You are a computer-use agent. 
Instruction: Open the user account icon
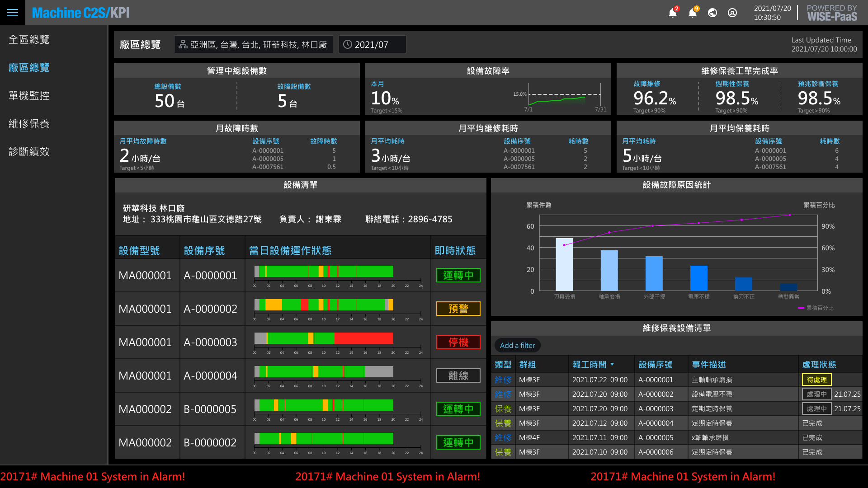[732, 13]
